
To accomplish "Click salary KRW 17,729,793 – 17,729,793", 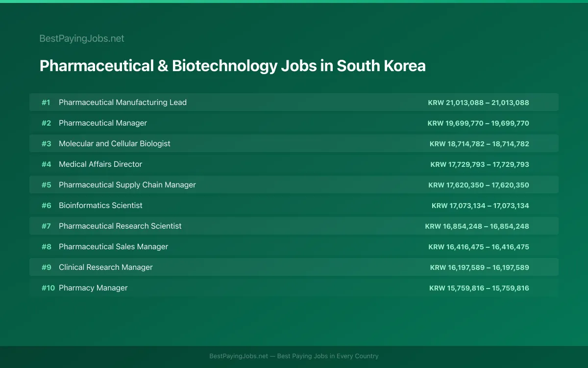I will point(480,164).
